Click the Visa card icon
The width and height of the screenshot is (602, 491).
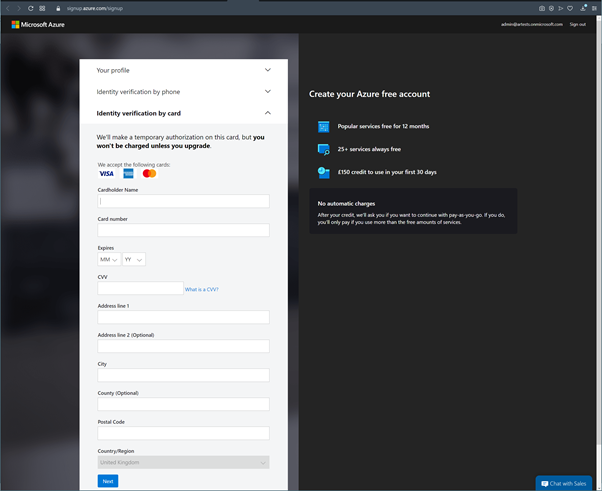106,173
